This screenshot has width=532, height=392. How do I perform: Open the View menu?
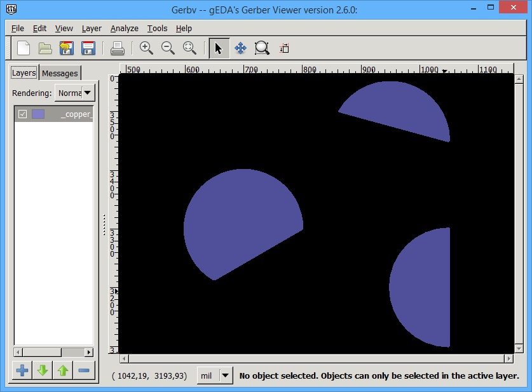coord(64,28)
